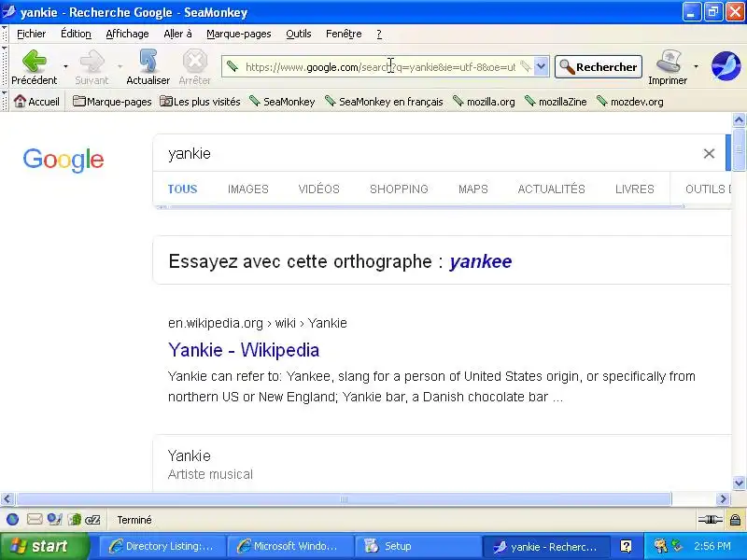747x560 pixels.
Task: Click the tag icon at URL field end
Action: [x=525, y=66]
